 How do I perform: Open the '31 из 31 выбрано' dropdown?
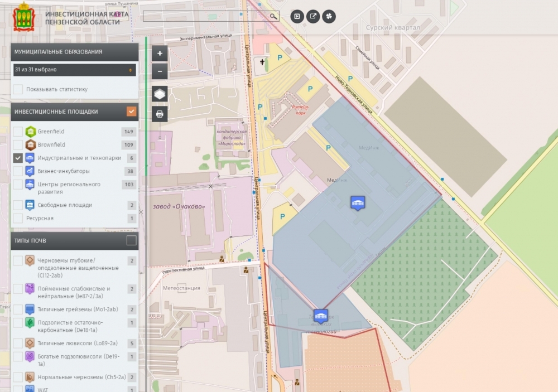(74, 70)
